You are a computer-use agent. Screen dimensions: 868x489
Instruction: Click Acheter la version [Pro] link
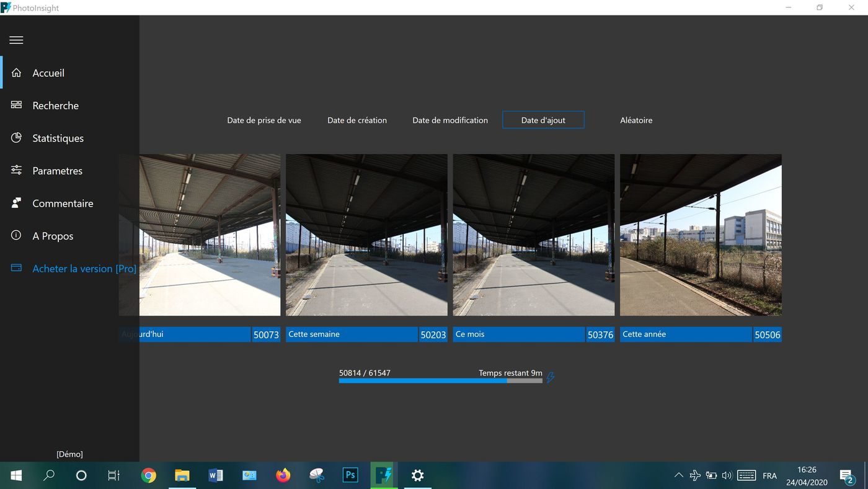pos(84,268)
